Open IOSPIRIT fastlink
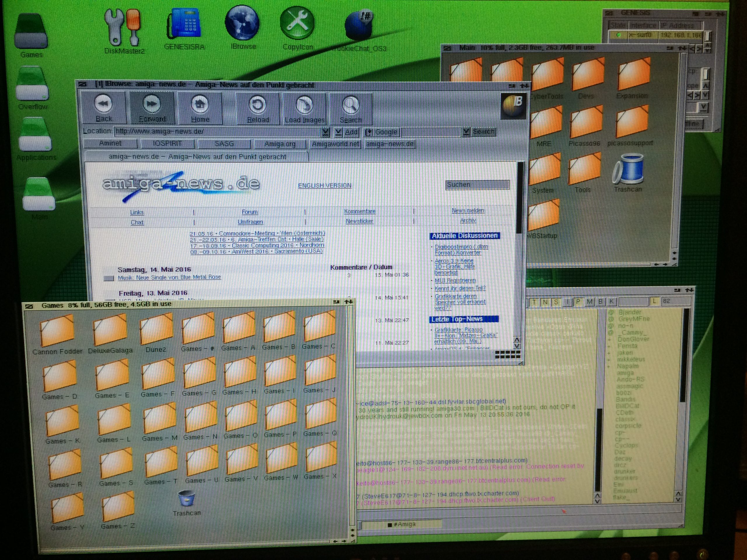This screenshot has height=560, width=747. pos(167,144)
